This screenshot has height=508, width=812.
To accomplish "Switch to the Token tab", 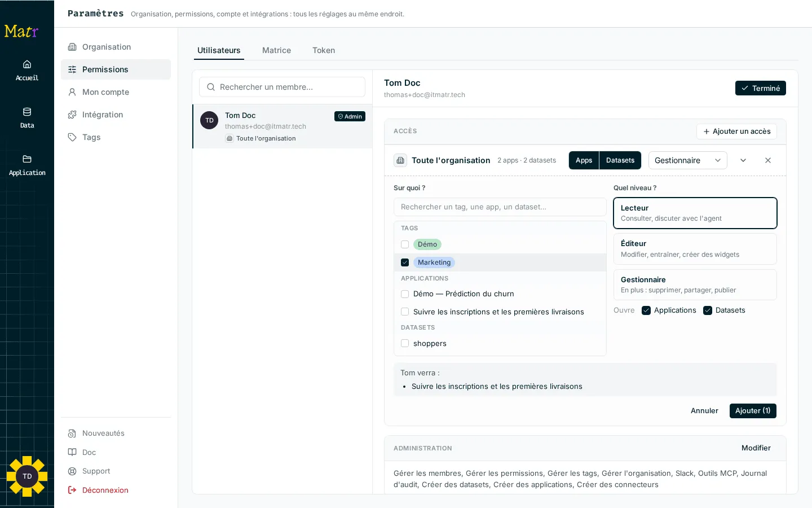I will tap(324, 50).
